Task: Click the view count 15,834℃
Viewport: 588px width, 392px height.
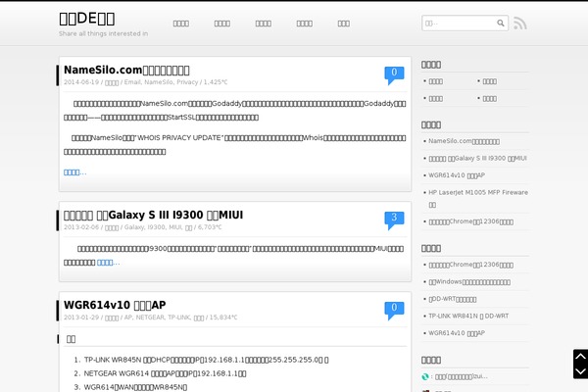Action: tap(223, 318)
